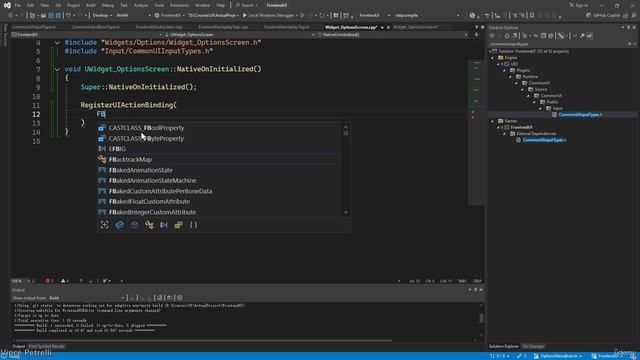Open the Debug menu

[107, 5]
